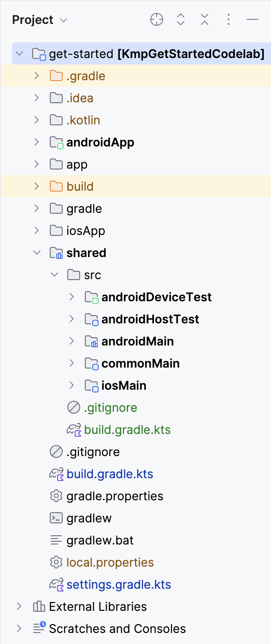Click the Select Opened File crosshair icon
271x644 pixels.
click(x=156, y=20)
